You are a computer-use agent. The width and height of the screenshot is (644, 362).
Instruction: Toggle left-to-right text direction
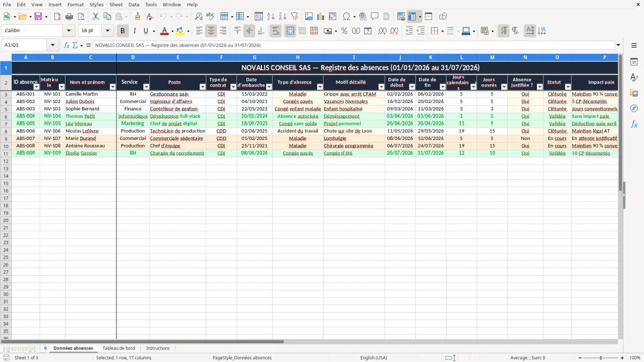click(503, 31)
